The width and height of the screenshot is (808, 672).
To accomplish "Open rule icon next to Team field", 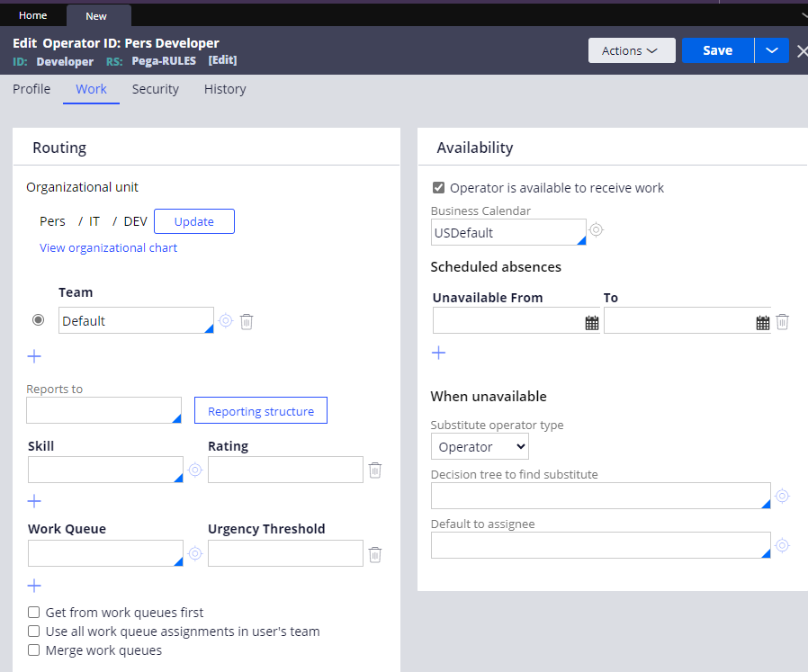I will click(226, 321).
